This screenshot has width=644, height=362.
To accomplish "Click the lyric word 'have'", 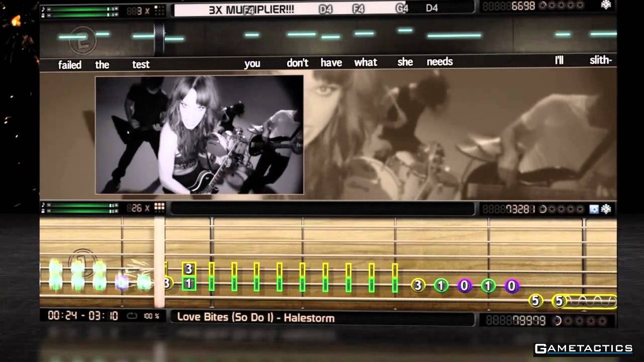I will coord(331,63).
